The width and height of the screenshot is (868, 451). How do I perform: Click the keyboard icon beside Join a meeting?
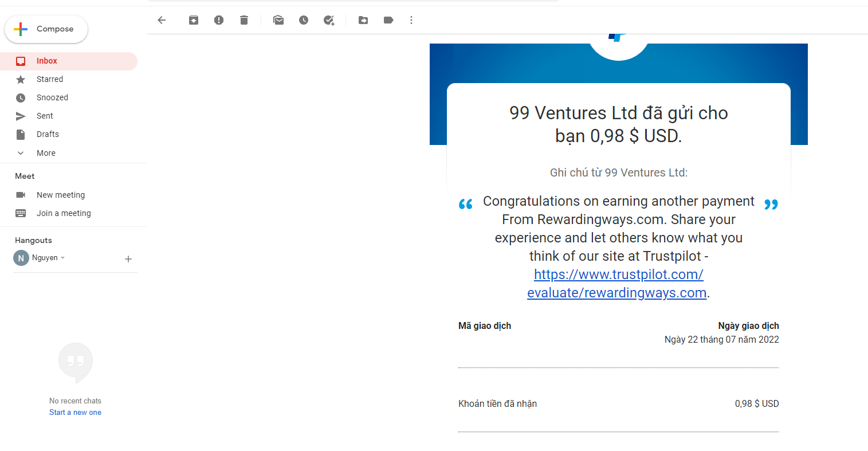[x=21, y=213]
